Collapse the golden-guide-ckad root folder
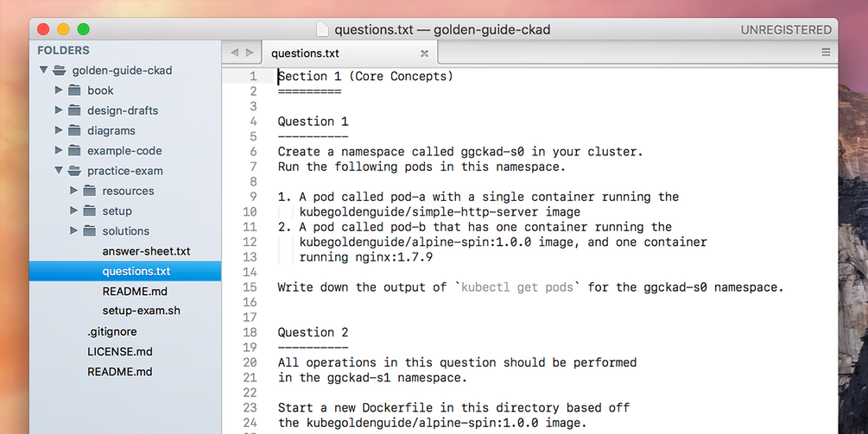 pos(43,71)
